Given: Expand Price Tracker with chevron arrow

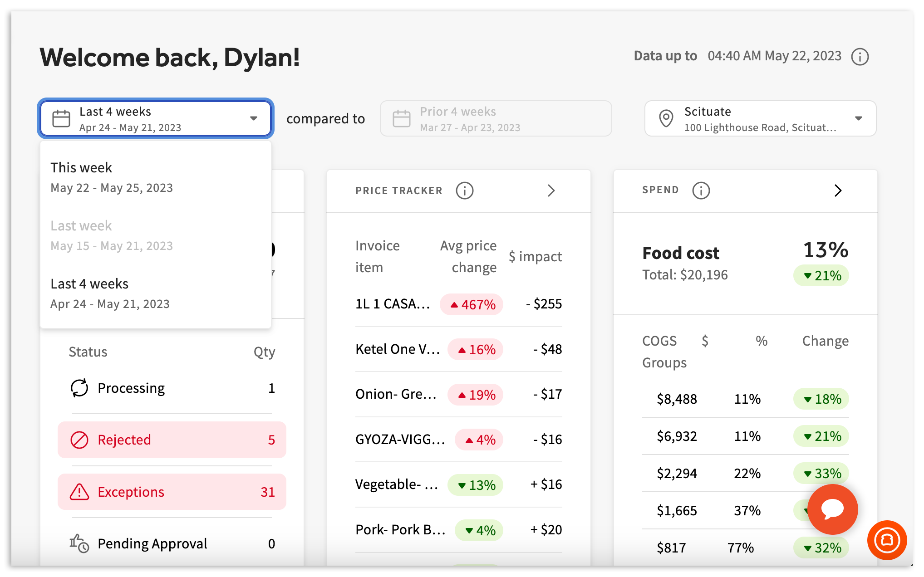Looking at the screenshot, I should tap(551, 191).
